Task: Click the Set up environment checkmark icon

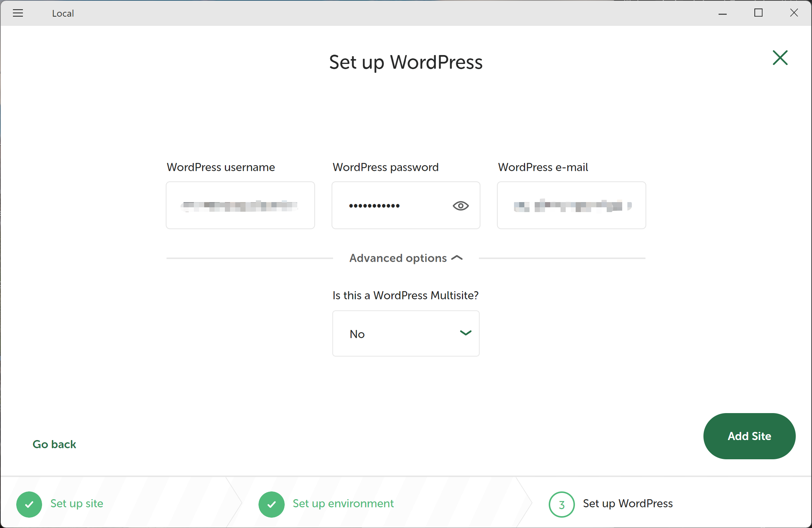Action: tap(271, 504)
